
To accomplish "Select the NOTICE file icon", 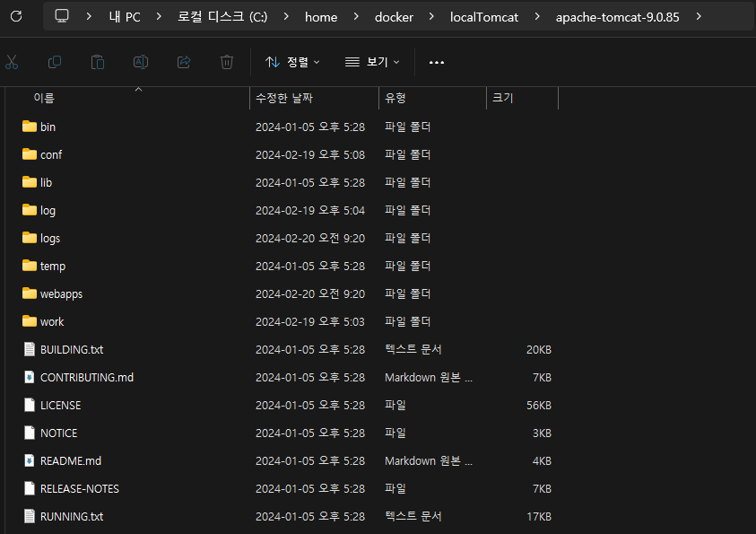I will [x=30, y=433].
